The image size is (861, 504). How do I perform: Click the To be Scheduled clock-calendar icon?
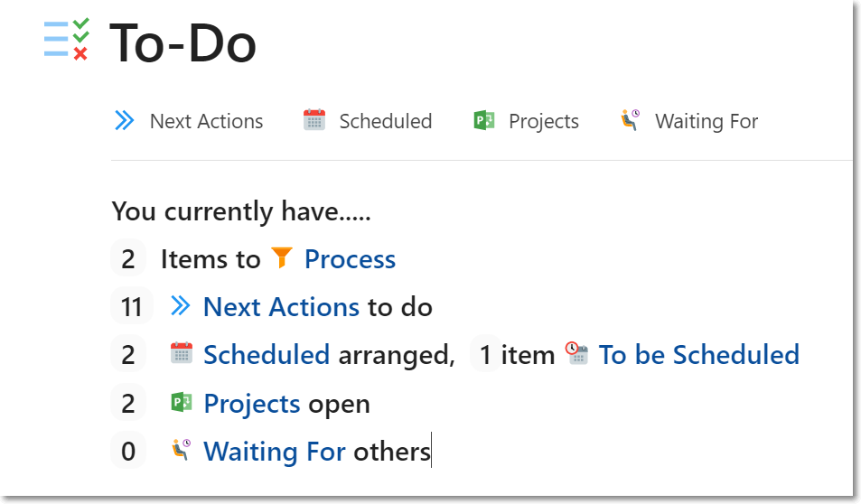point(576,354)
